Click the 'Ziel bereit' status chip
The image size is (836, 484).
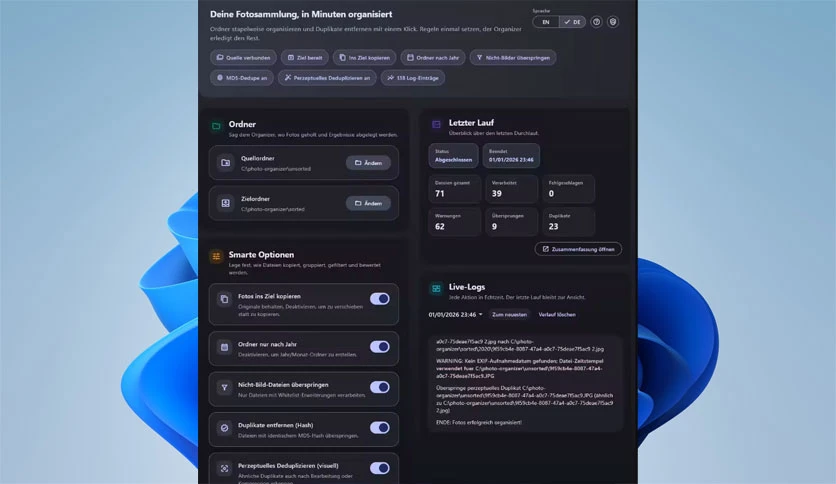coord(305,58)
